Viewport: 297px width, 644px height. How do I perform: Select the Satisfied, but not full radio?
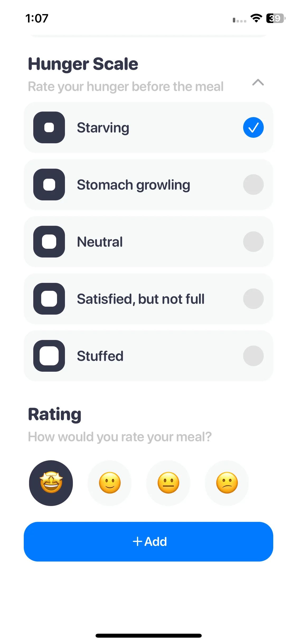pyautogui.click(x=253, y=299)
